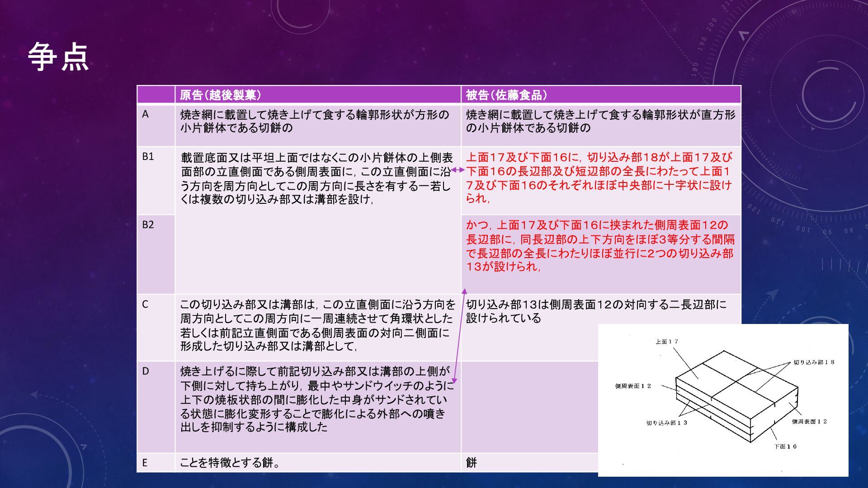Select row label B2 in the table
The image size is (868, 488).
(148, 225)
